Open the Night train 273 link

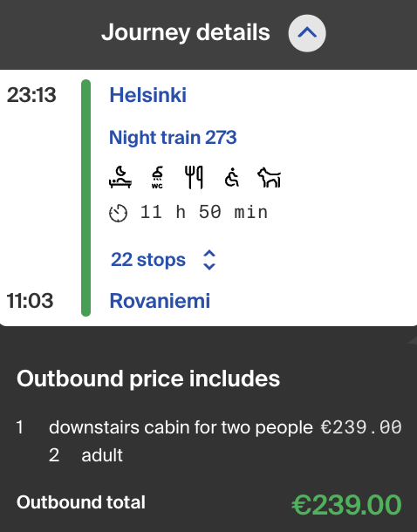173,138
